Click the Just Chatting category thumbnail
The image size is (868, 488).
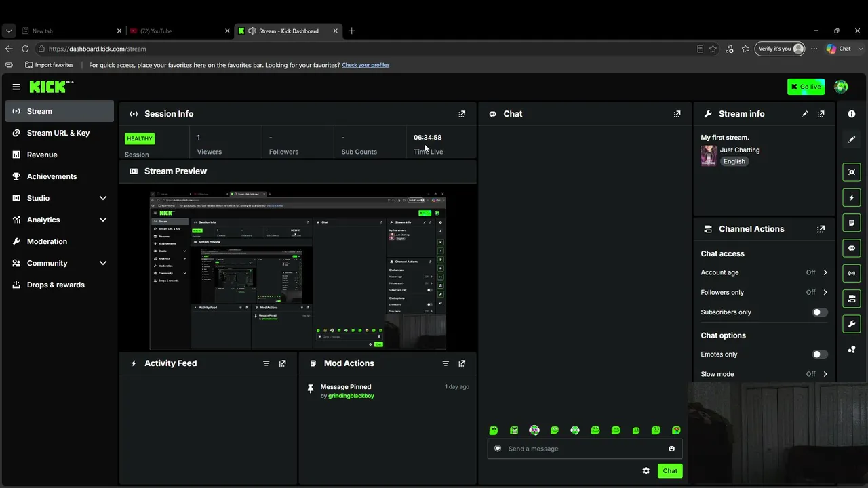click(709, 155)
